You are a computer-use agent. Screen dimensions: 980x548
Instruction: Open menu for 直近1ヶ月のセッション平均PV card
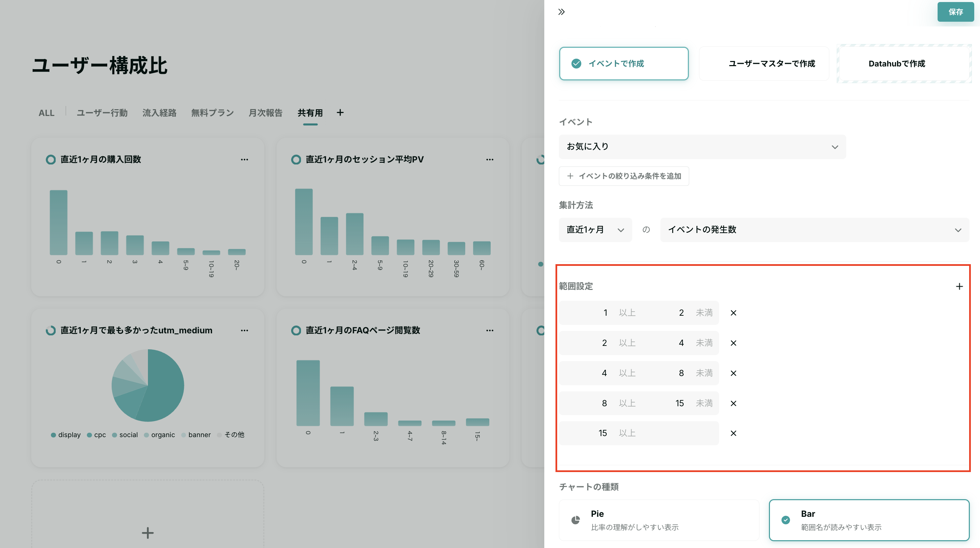[x=490, y=159]
